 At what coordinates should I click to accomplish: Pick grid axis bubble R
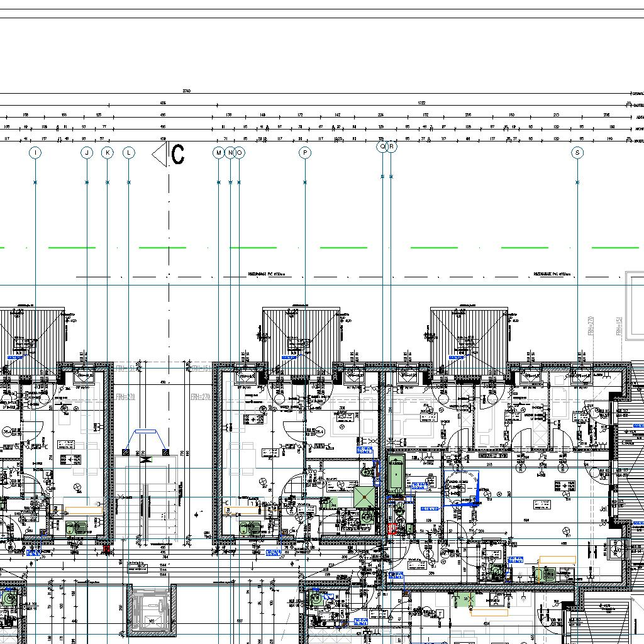(391, 147)
